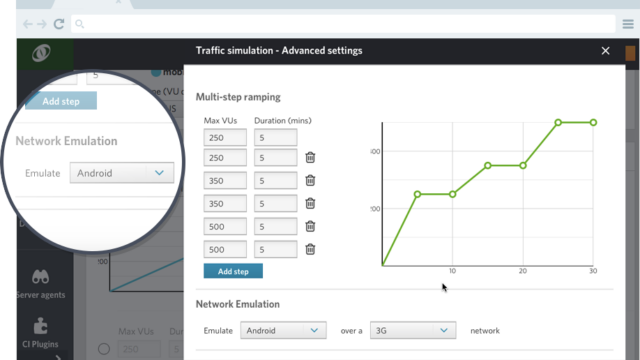Edit Max VUs in first row
Viewport: 640px width, 360px height.
[x=225, y=138]
